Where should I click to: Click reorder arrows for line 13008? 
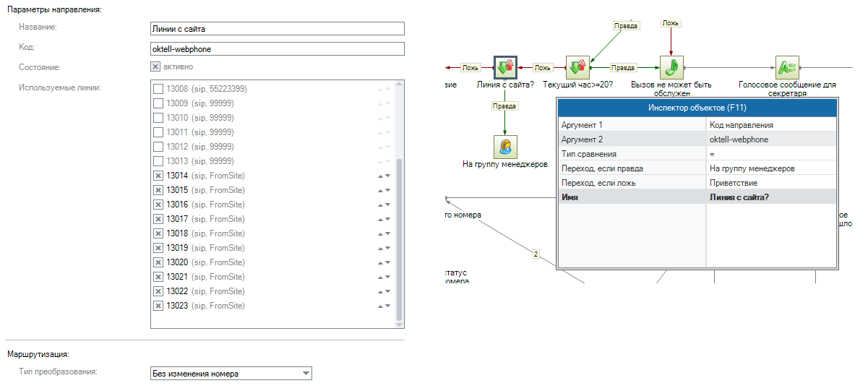[384, 89]
